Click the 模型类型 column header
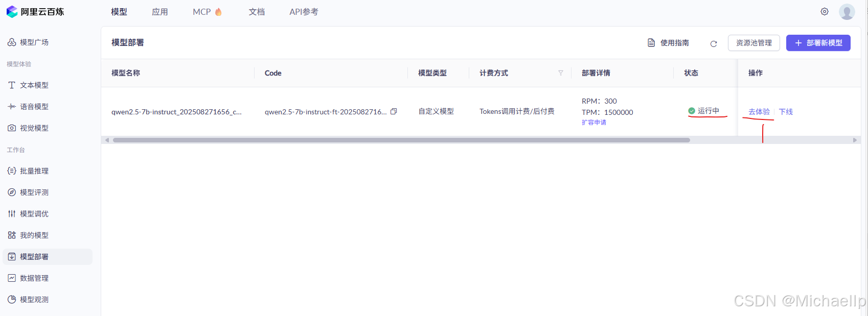Screen dimensions: 868x316 (432, 73)
